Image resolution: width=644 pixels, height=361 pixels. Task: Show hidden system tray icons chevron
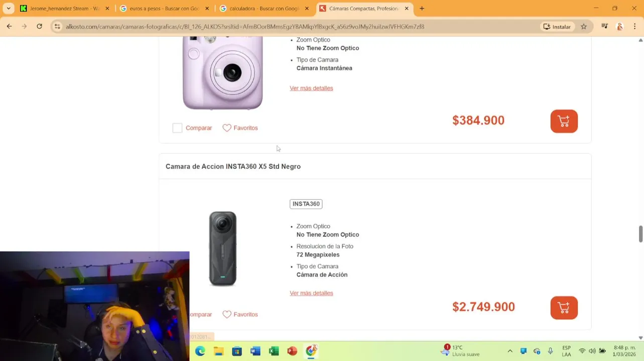click(x=510, y=351)
